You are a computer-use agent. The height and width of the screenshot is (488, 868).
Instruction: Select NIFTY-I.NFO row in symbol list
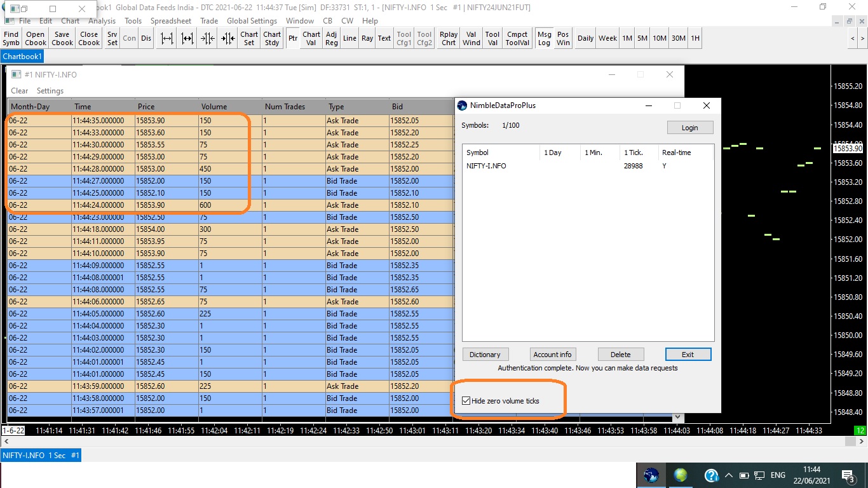(486, 166)
